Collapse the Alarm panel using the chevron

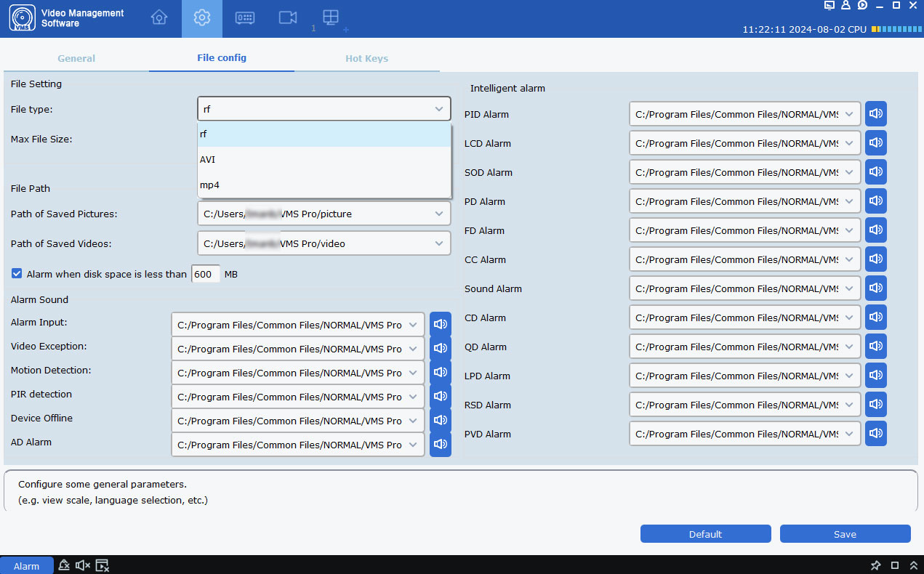(914, 565)
